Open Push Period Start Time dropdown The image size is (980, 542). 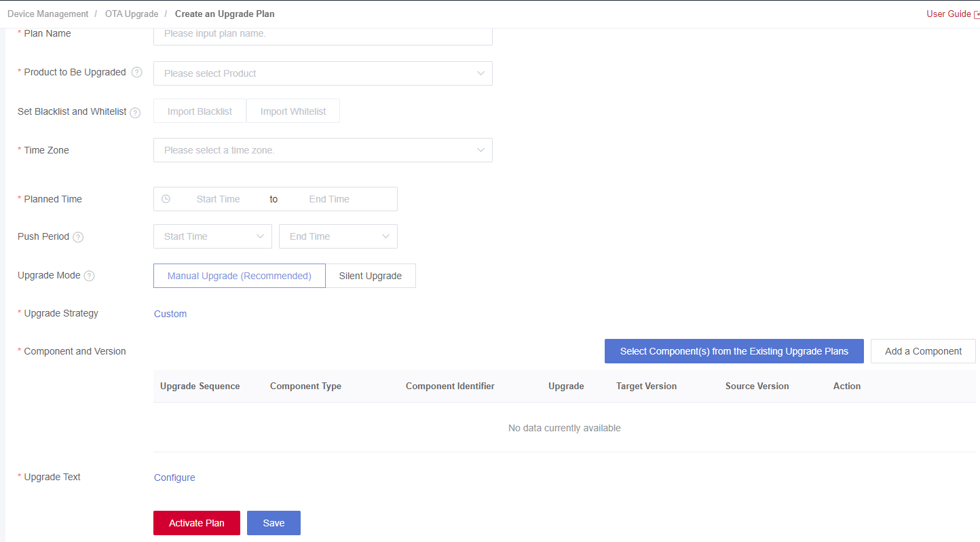(212, 236)
